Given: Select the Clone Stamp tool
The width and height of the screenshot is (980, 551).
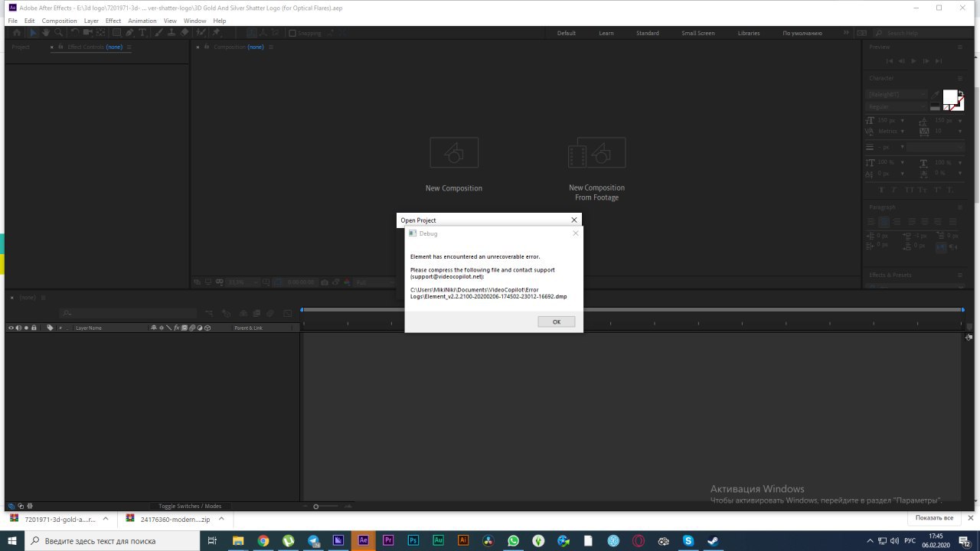Looking at the screenshot, I should (x=171, y=33).
